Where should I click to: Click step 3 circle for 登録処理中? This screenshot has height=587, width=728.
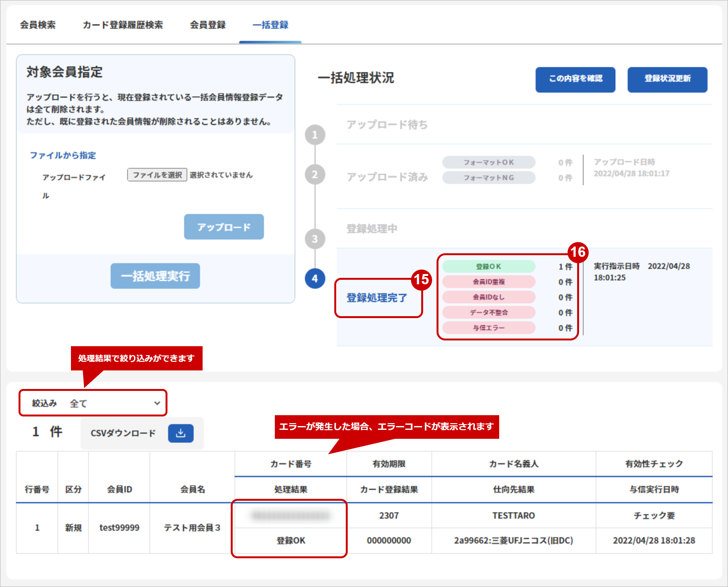click(x=315, y=239)
